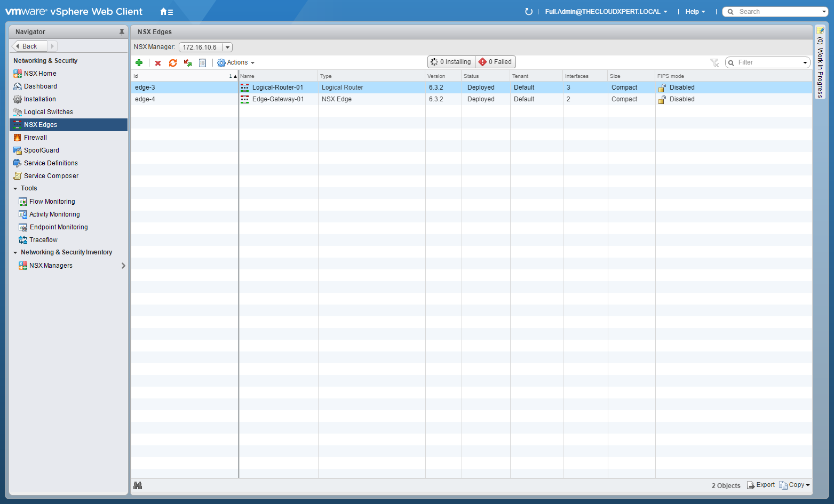Click the red X delete edge icon
The width and height of the screenshot is (834, 504).
158,63
